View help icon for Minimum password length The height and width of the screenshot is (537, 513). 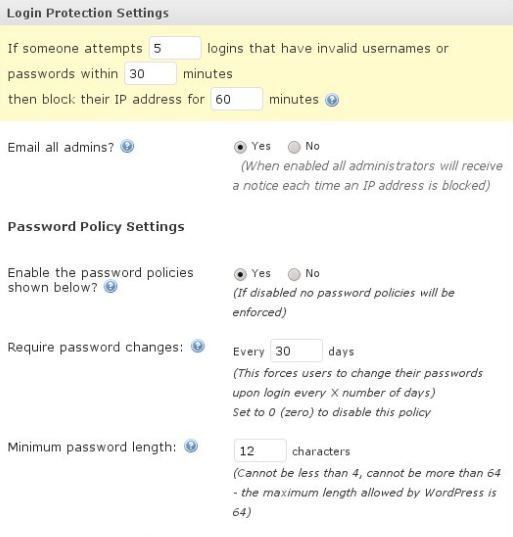pyautogui.click(x=191, y=446)
